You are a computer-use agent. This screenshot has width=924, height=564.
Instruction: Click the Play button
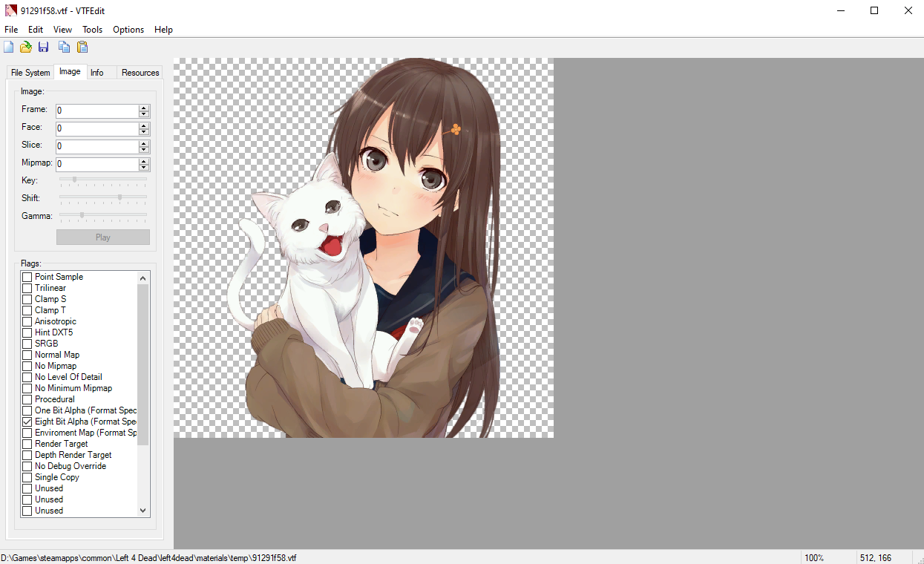pyautogui.click(x=103, y=237)
